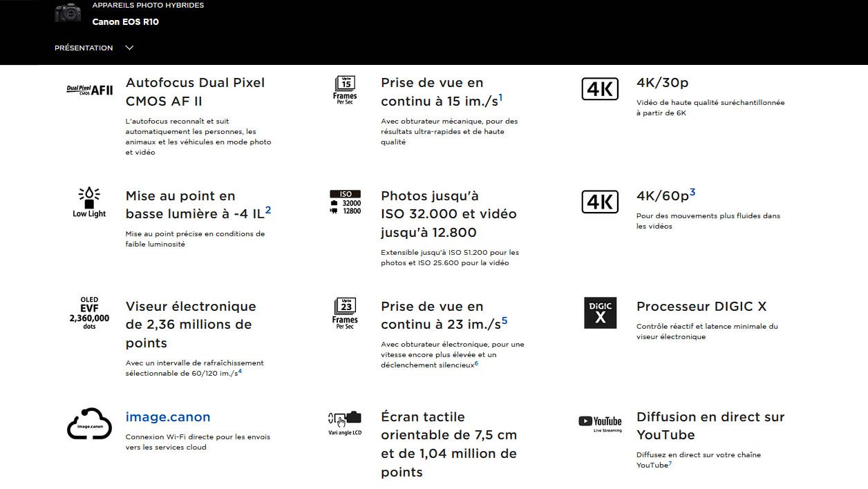Click the OLED EVF 2,360,000 dots icon
Viewport: 868px width, 489px height.
[89, 314]
